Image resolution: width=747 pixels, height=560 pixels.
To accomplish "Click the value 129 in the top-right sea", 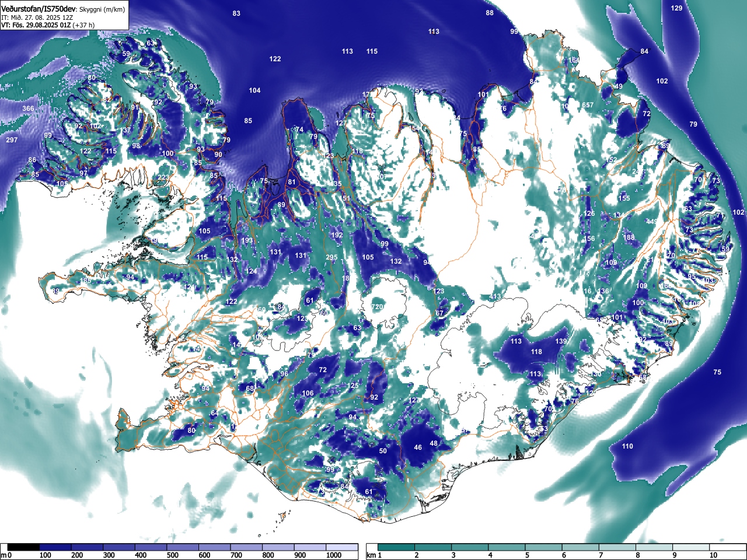I will (x=676, y=8).
